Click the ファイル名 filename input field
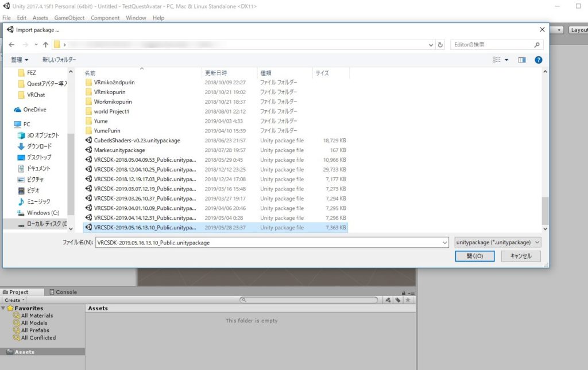 click(270, 243)
